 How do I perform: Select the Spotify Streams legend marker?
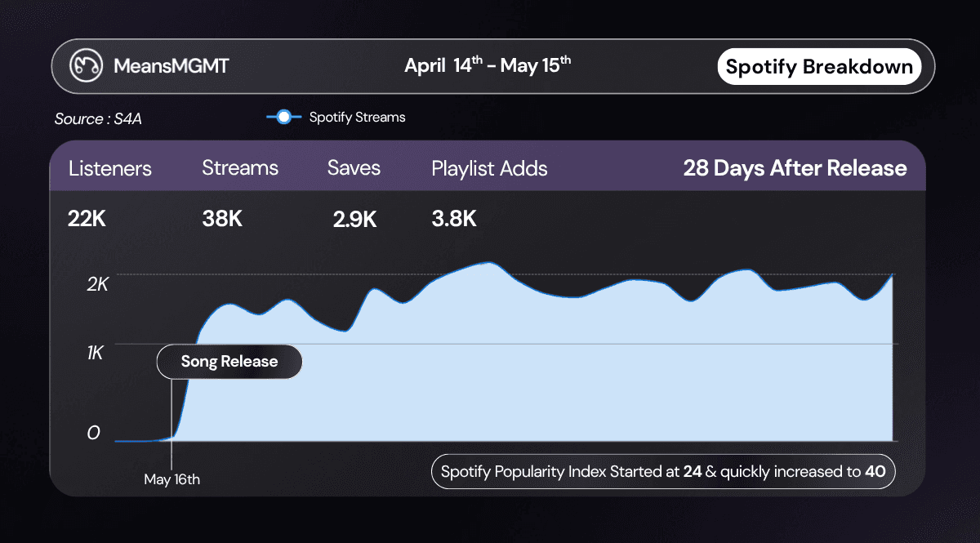283,118
